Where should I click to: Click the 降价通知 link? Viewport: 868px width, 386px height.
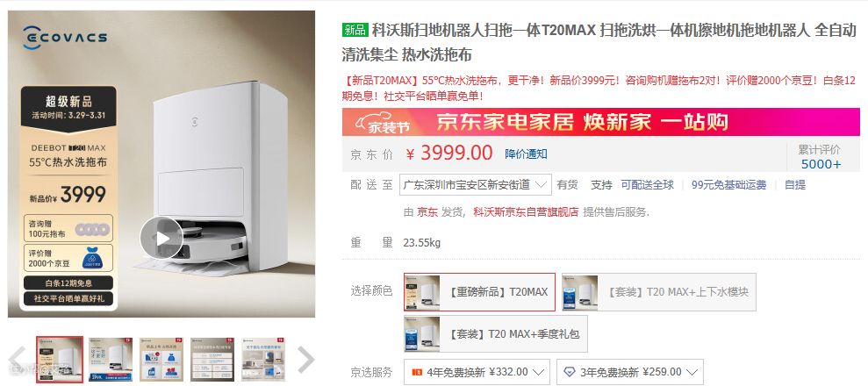point(526,154)
